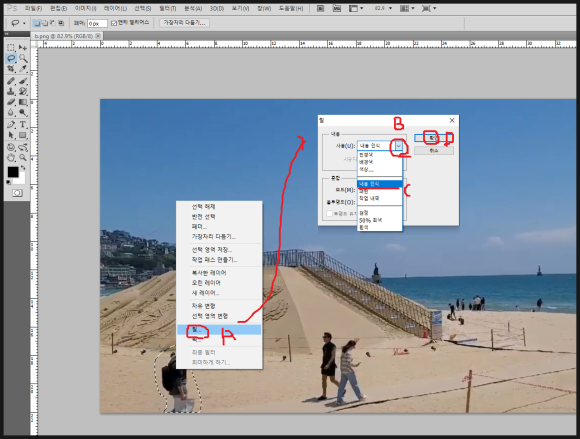This screenshot has height=439, width=580.
Task: Toggle Quick Mask mode
Action: coord(17,193)
